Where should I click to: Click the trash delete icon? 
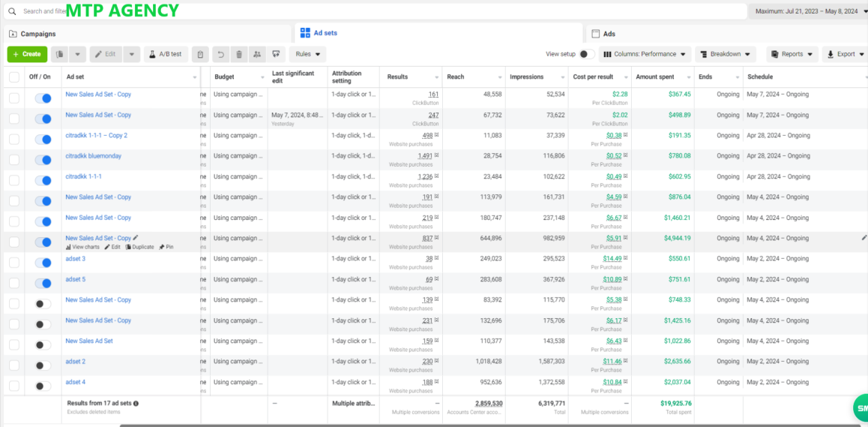239,54
